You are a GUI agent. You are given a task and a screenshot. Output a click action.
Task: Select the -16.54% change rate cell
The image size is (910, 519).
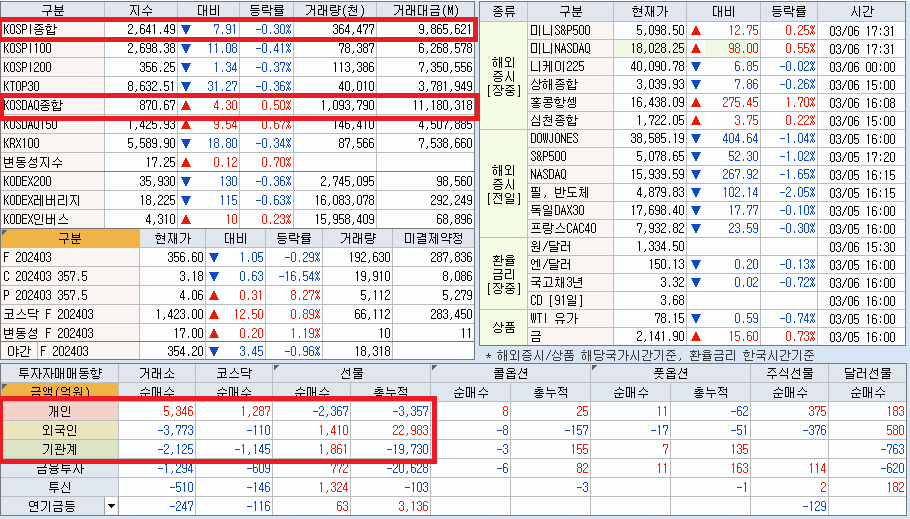coord(299,276)
